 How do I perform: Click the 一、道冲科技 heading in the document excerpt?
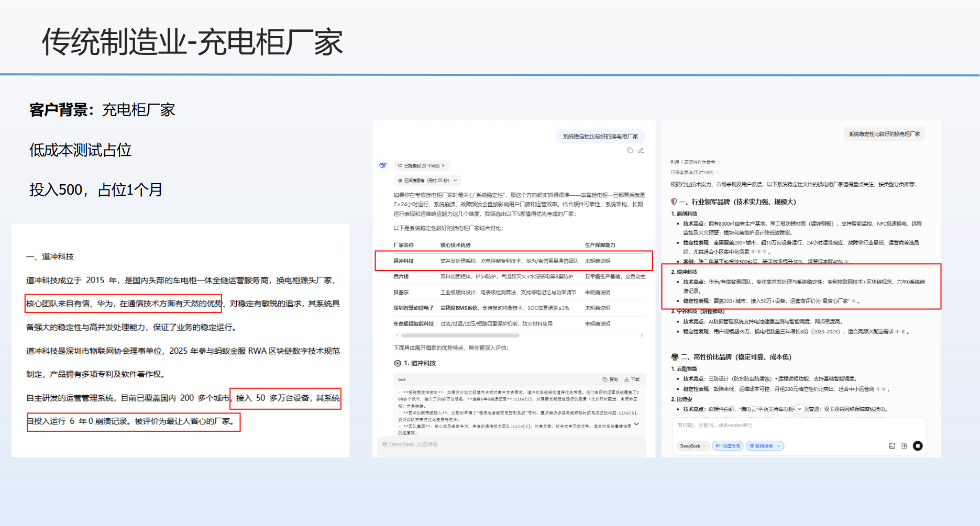pos(50,256)
